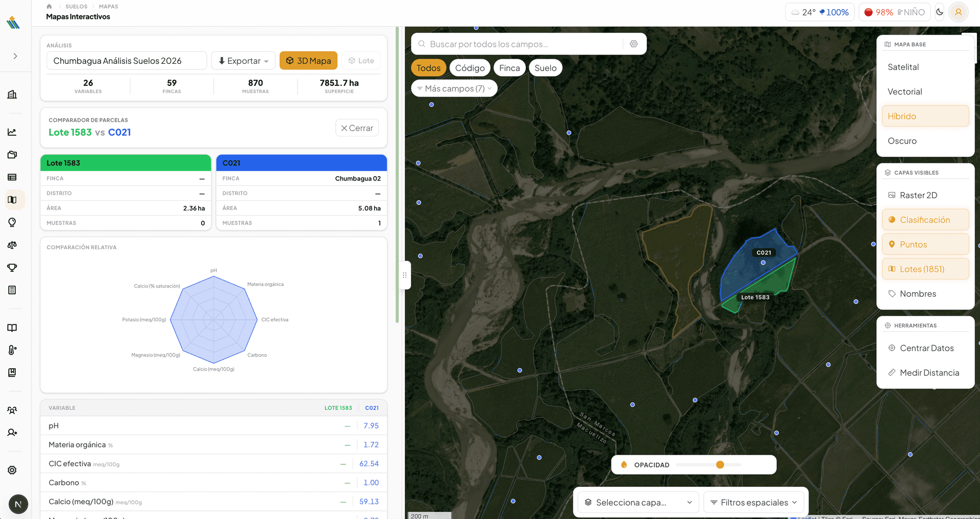The height and width of the screenshot is (519, 980).
Task: Select the highlighted map icon in the sidebar
Action: click(x=12, y=200)
